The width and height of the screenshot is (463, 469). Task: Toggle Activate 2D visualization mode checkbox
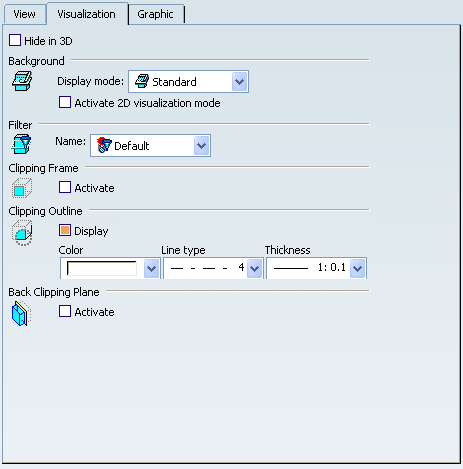click(x=65, y=102)
